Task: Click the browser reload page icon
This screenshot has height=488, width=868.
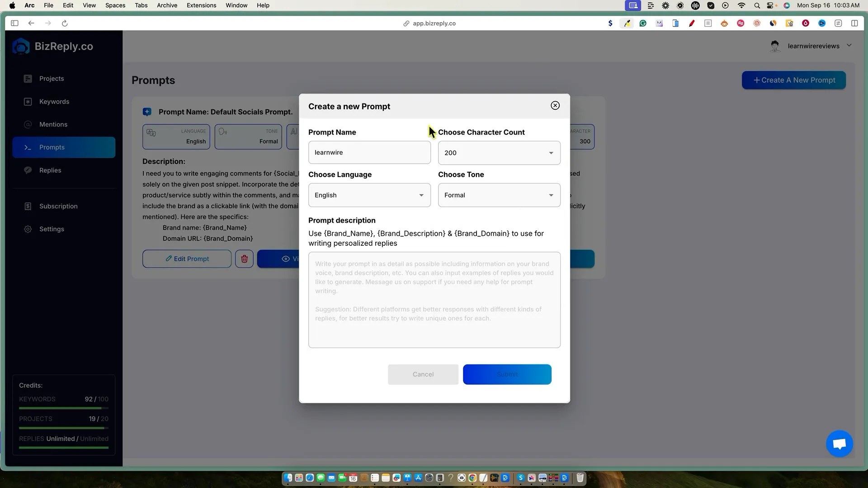Action: (x=65, y=23)
